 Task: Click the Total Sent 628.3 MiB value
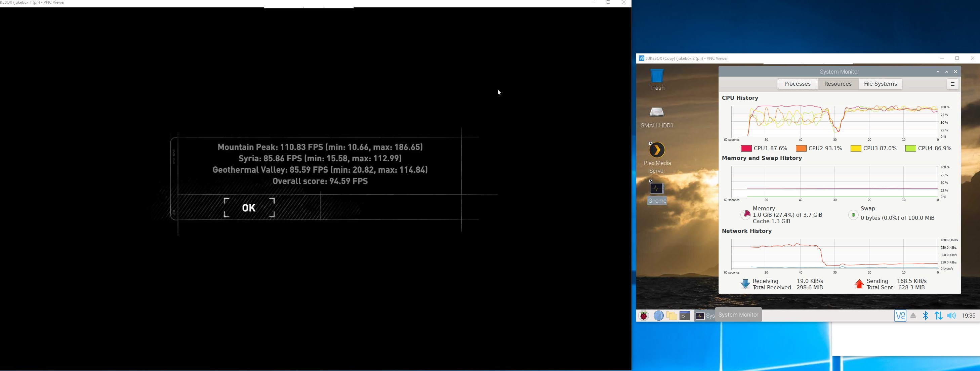tap(911, 288)
